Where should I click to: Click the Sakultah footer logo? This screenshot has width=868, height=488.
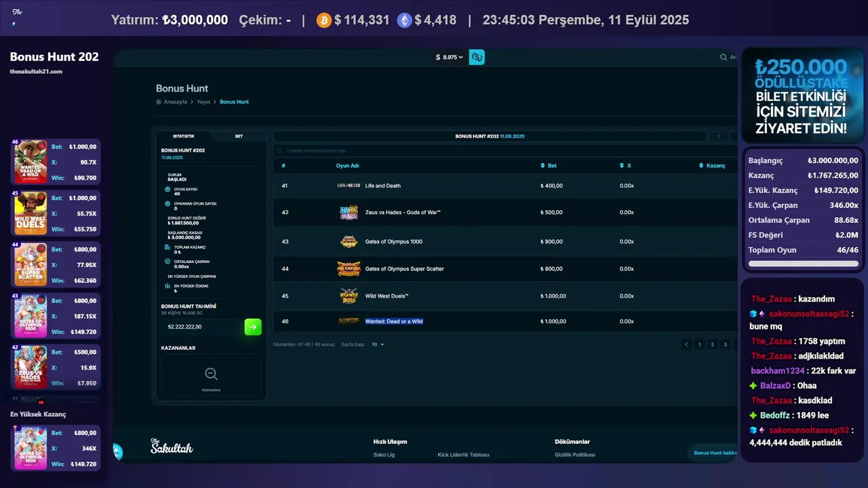click(x=172, y=446)
